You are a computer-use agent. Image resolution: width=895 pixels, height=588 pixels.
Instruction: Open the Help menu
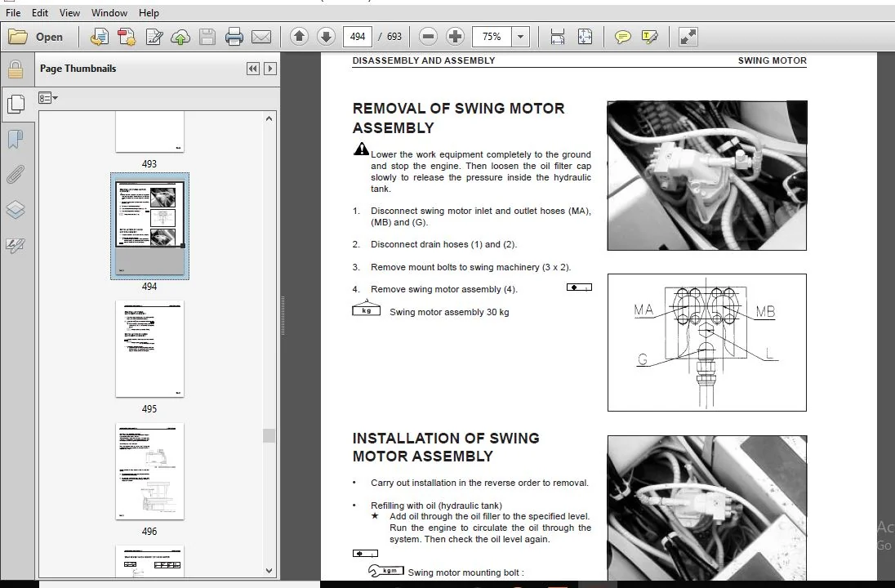coord(149,12)
